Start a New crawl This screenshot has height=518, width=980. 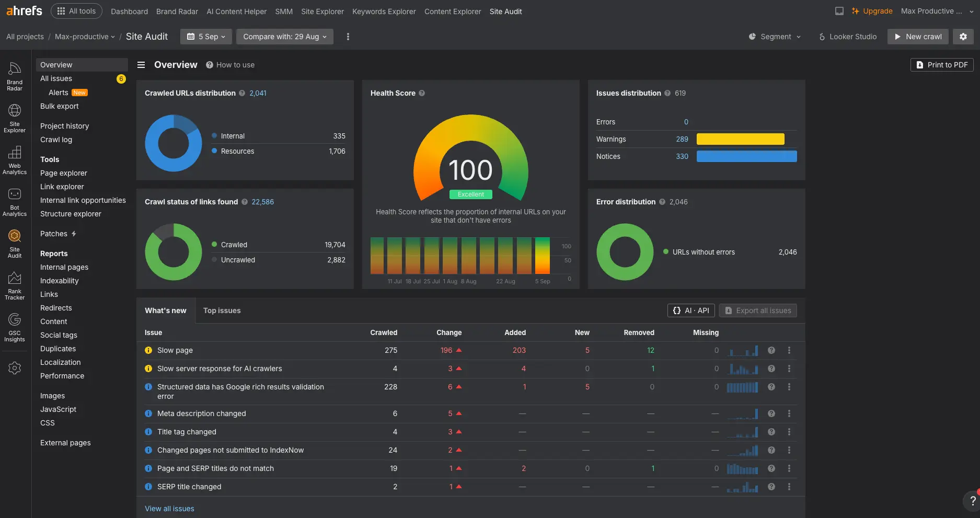click(x=918, y=37)
